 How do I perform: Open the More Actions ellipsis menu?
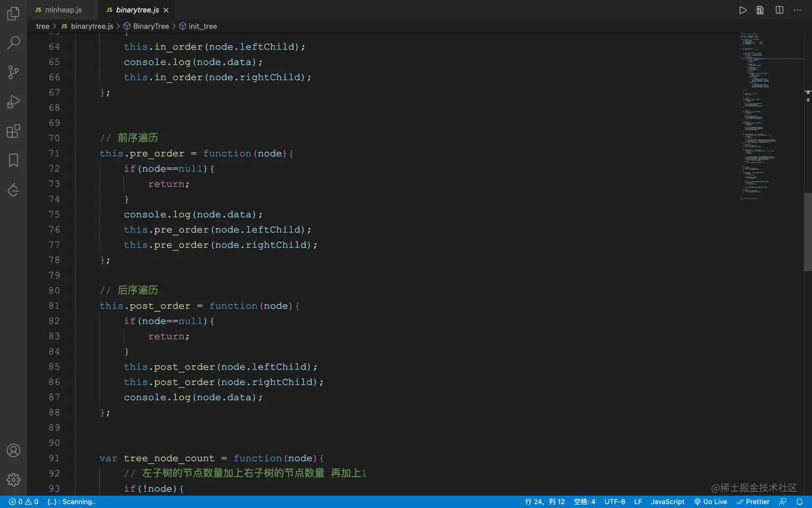coord(798,10)
